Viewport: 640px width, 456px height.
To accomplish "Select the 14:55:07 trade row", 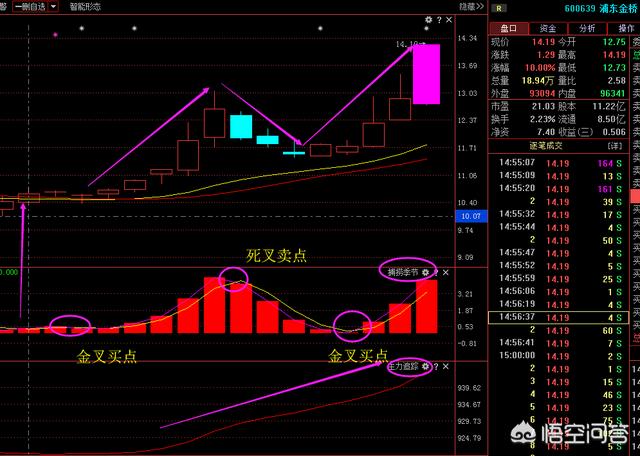I will (558, 163).
